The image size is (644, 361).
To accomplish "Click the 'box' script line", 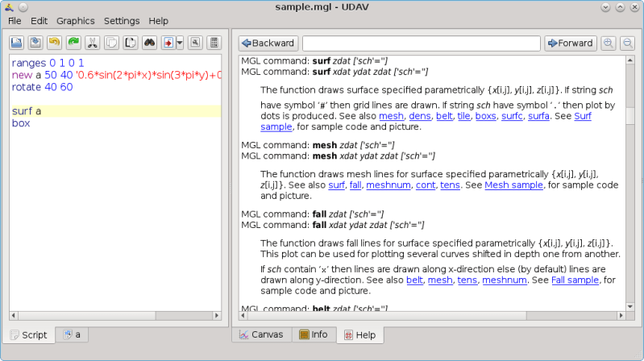I will tap(115, 123).
